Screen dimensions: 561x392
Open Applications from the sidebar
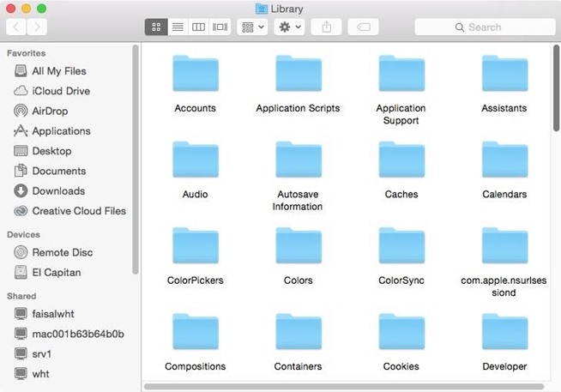pos(60,131)
